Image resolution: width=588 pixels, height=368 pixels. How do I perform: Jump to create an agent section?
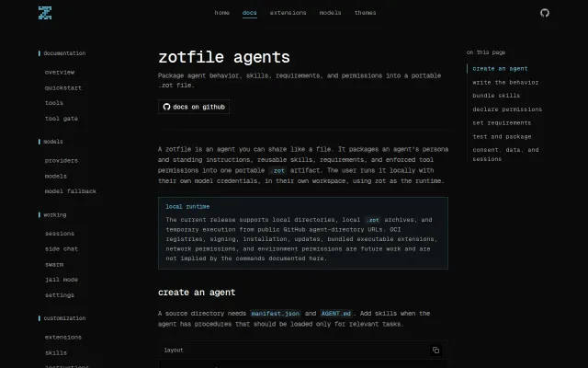click(x=500, y=69)
